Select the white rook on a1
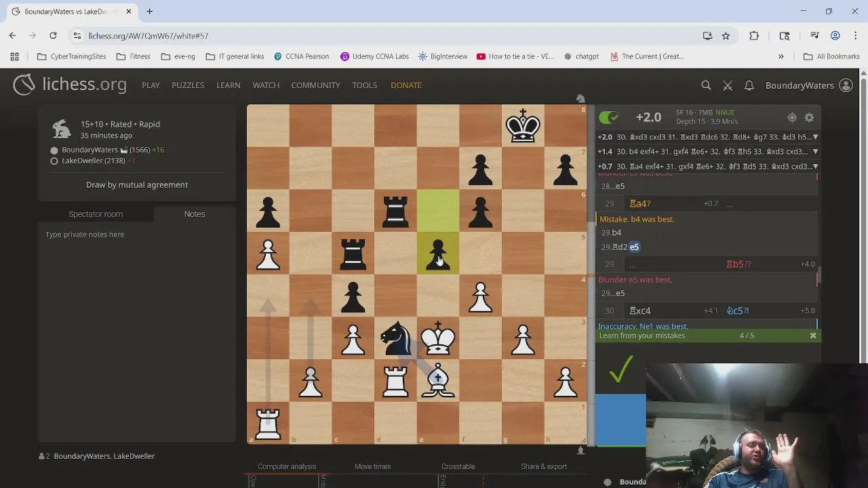 click(268, 423)
